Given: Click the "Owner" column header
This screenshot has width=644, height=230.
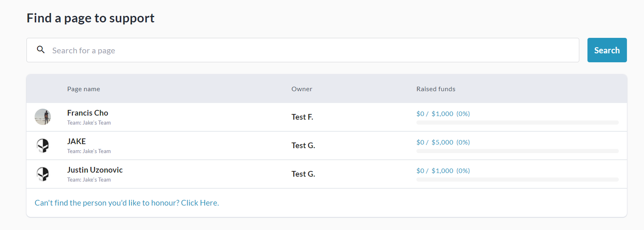Looking at the screenshot, I should [x=302, y=89].
